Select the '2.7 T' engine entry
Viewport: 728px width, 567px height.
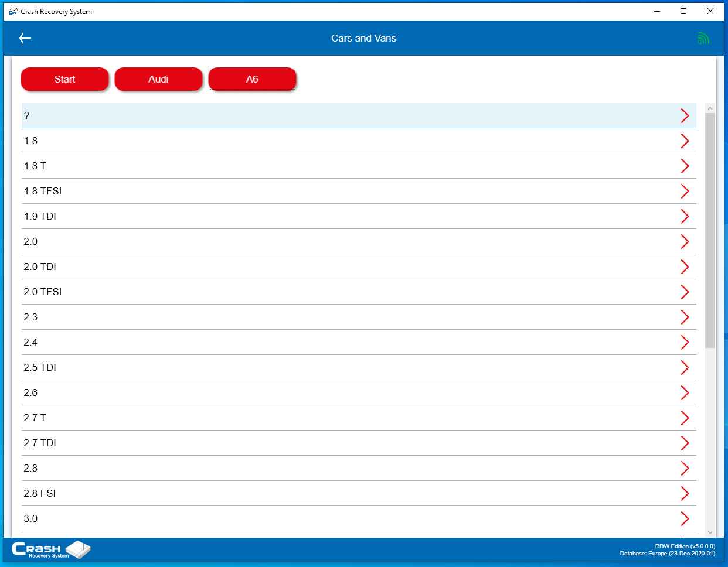(359, 418)
